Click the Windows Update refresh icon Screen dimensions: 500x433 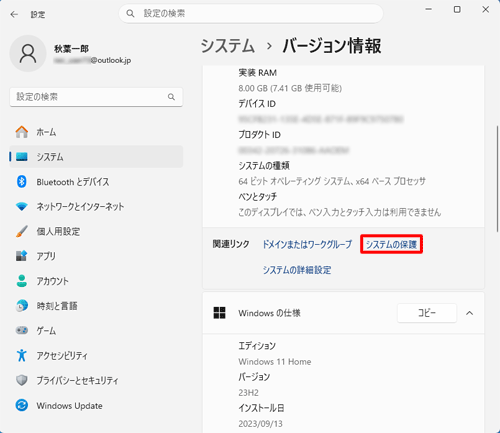(22, 405)
